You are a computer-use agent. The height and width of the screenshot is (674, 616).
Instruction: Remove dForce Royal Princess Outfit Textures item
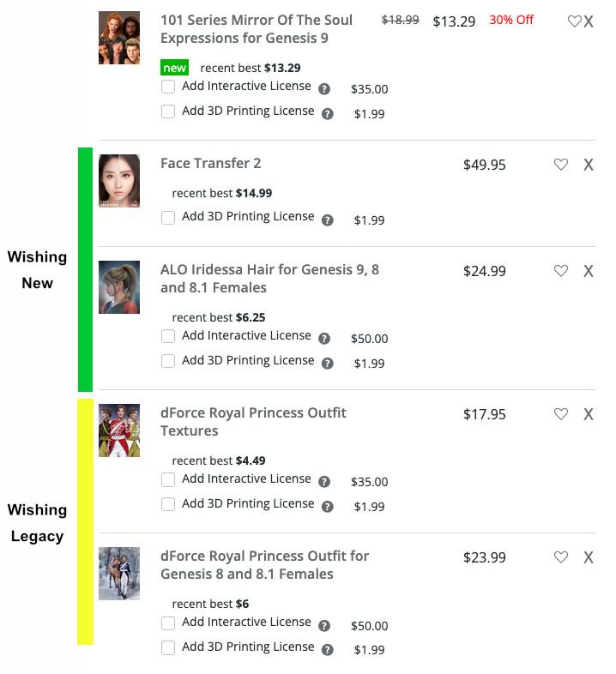(x=589, y=414)
